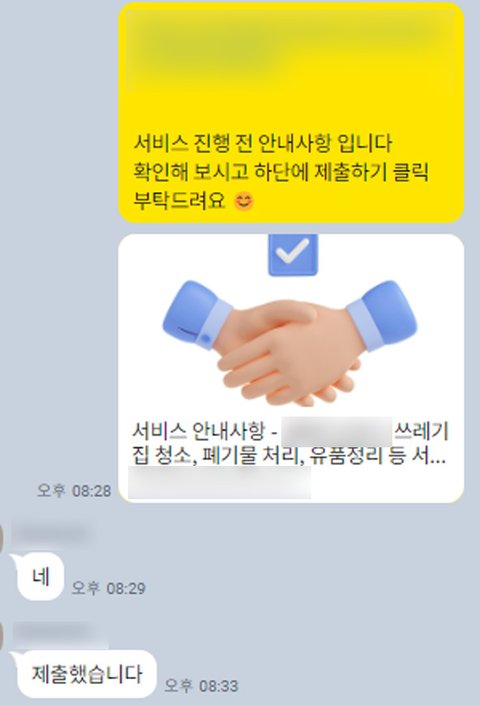Click the 오후 08:28 timestamp
The width and height of the screenshot is (480, 705).
click(74, 490)
